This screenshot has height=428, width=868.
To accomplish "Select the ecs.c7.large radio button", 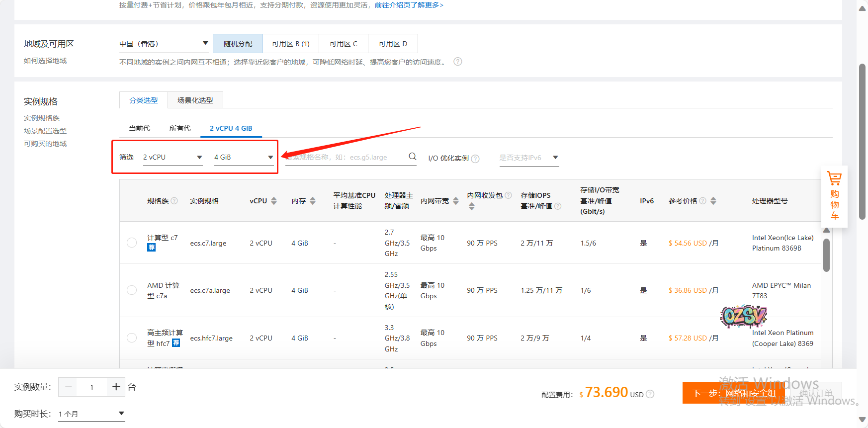I will pos(132,243).
